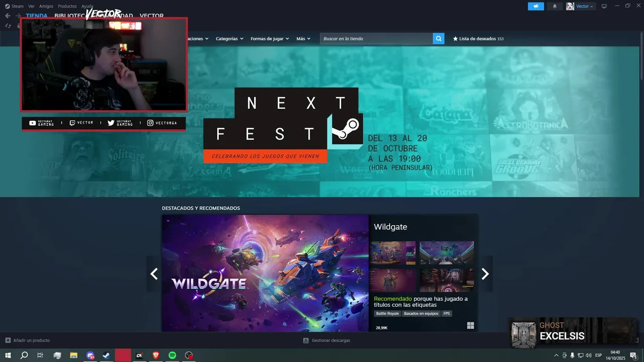This screenshot has width=644, height=362.
Task: Open the notifications bell
Action: [x=555, y=7]
